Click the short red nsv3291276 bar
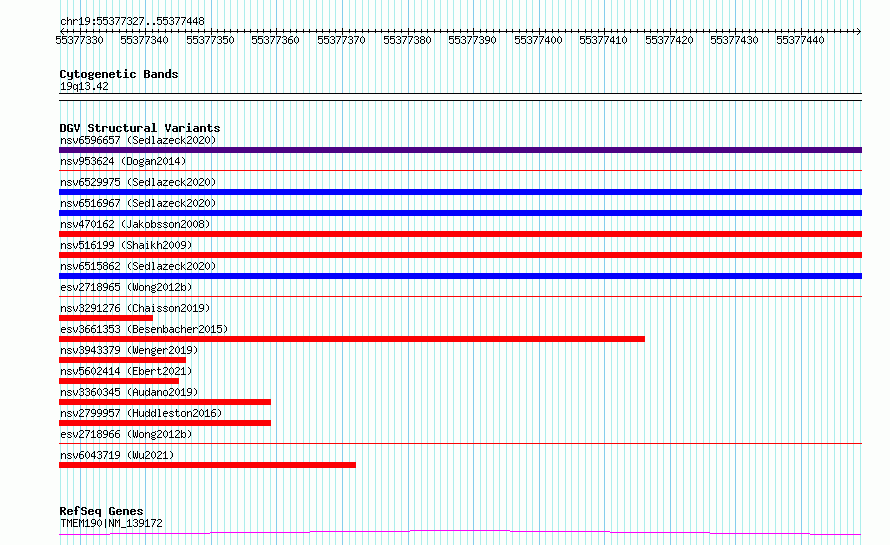 [x=106, y=318]
